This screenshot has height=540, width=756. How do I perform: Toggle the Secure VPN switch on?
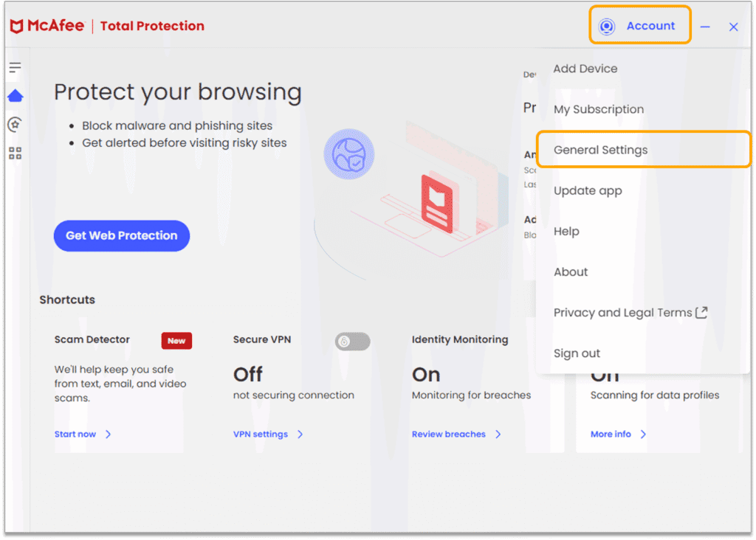352,341
